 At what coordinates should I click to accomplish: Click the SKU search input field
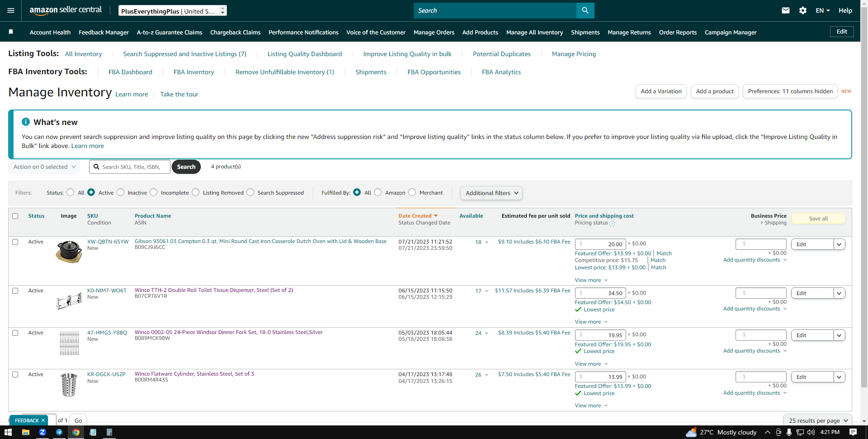pos(130,167)
